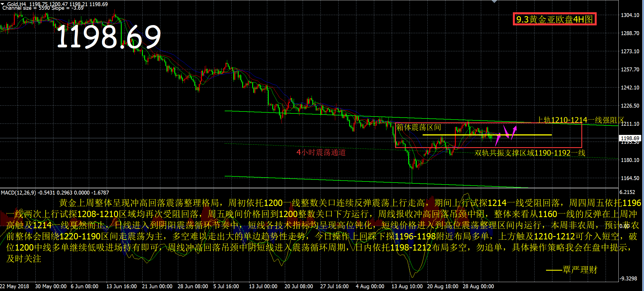This screenshot has height=291, width=644.
Task: Click the 1211.10 price axis label
Action: pos(630,124)
